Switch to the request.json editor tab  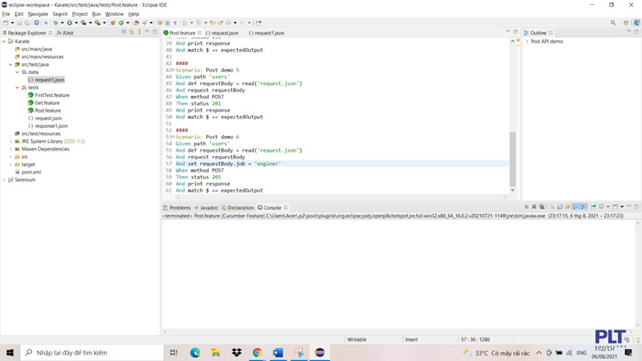(222, 33)
